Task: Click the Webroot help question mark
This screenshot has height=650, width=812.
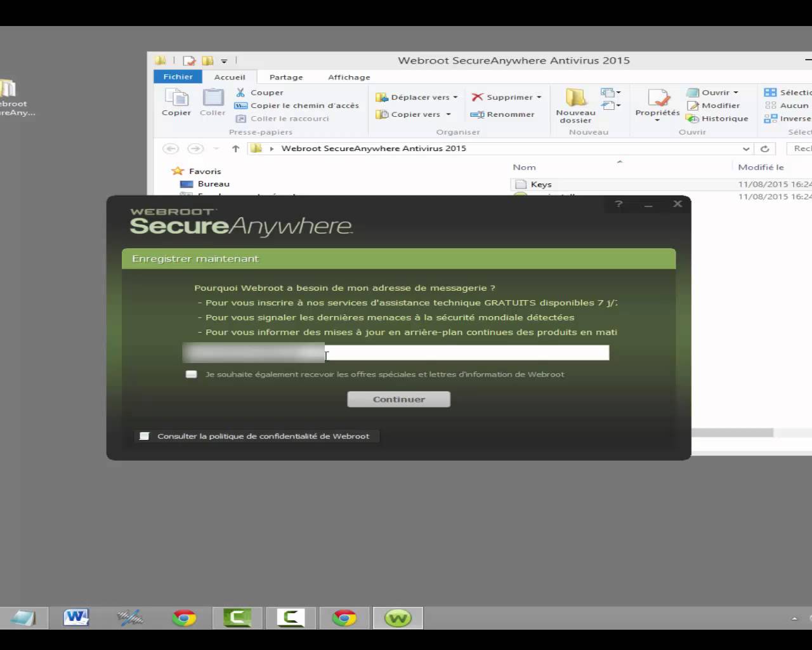Action: click(619, 204)
